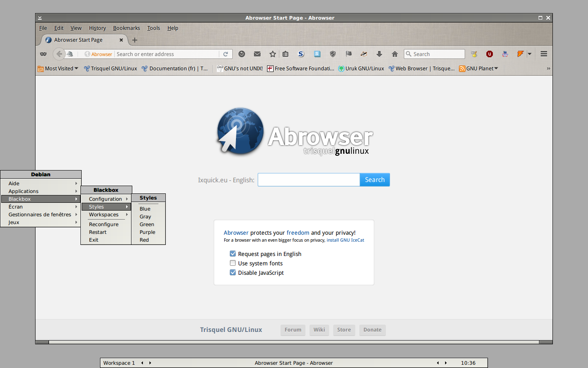
Task: Open the History menu
Action: click(97, 28)
